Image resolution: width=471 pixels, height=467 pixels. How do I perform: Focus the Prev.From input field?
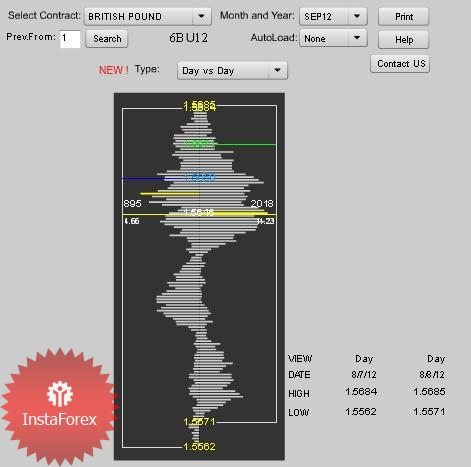pos(70,39)
